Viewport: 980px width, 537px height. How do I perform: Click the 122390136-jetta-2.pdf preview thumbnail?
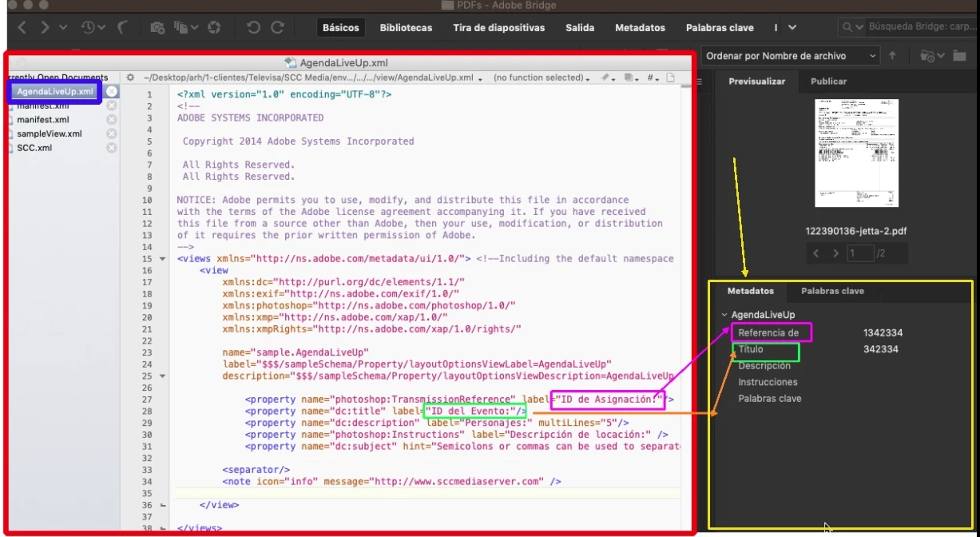coord(856,153)
